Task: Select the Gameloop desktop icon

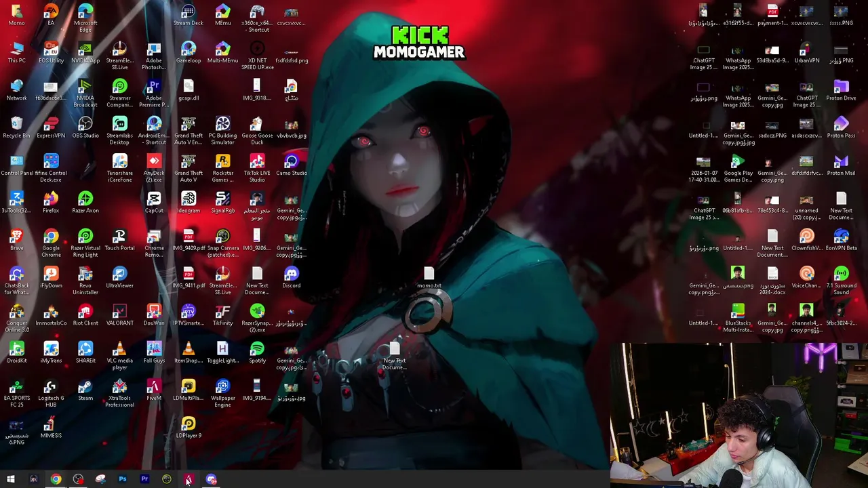Action: point(189,52)
